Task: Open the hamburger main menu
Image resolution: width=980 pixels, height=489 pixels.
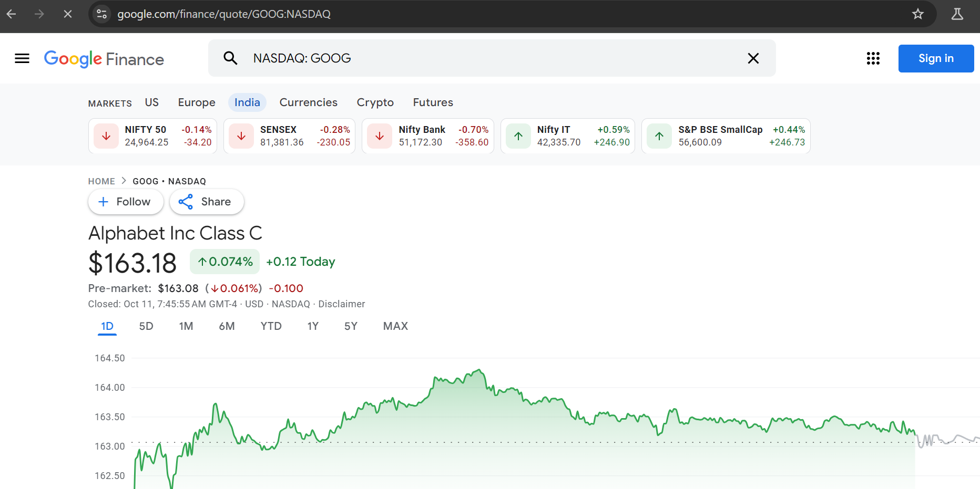Action: 22,58
